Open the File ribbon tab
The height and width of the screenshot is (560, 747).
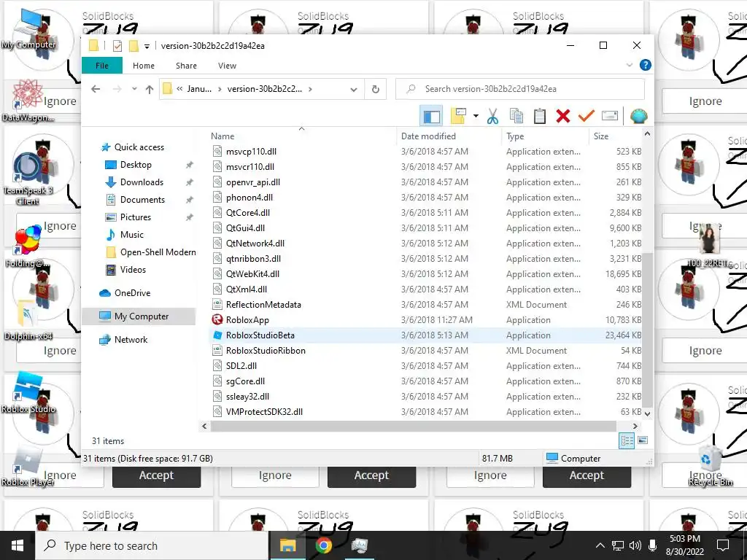102,66
